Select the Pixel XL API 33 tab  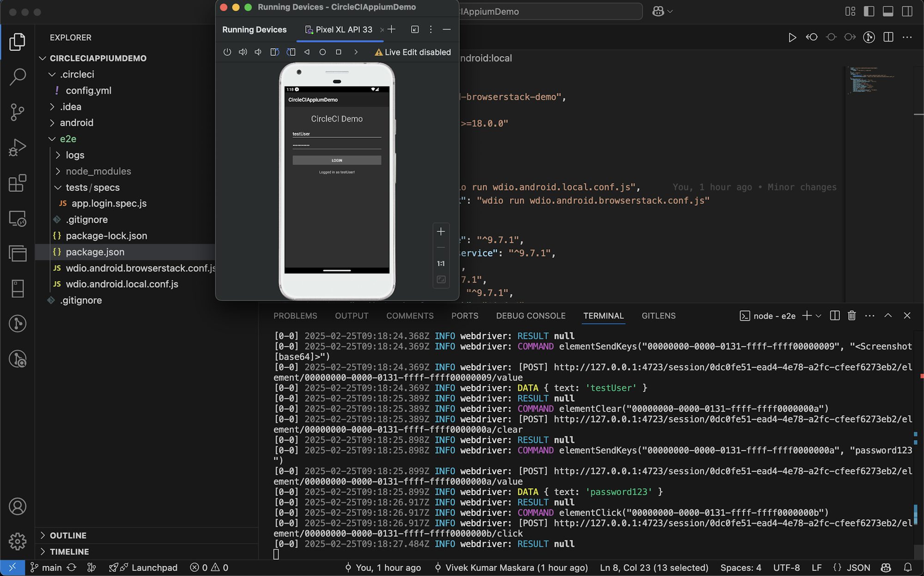point(343,29)
